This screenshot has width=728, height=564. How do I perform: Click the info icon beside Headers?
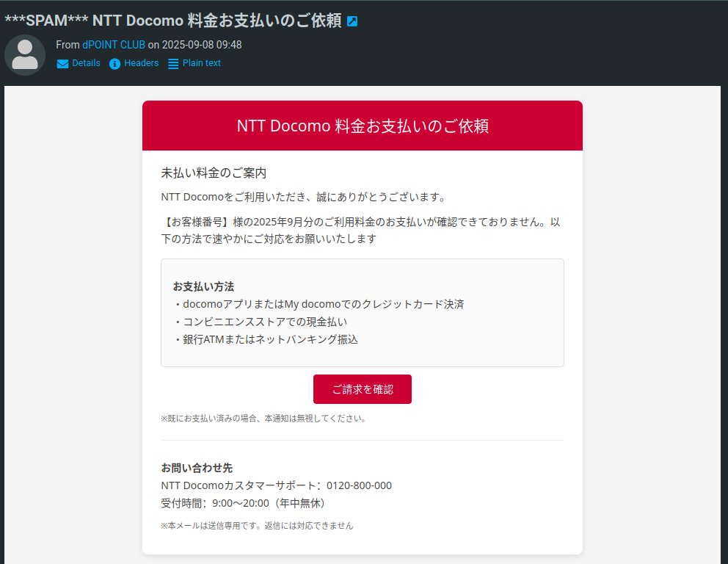(114, 64)
